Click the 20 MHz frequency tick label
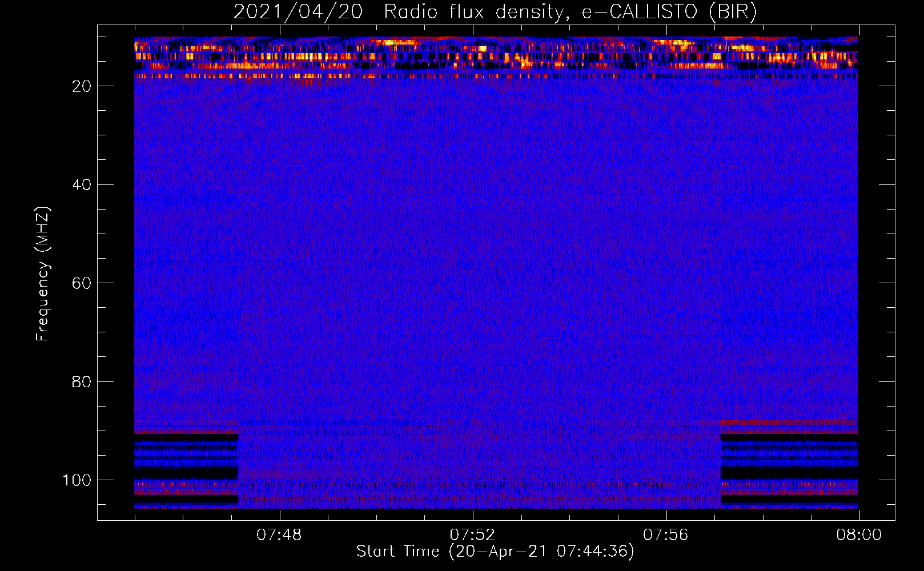The image size is (924, 571). pyautogui.click(x=82, y=86)
